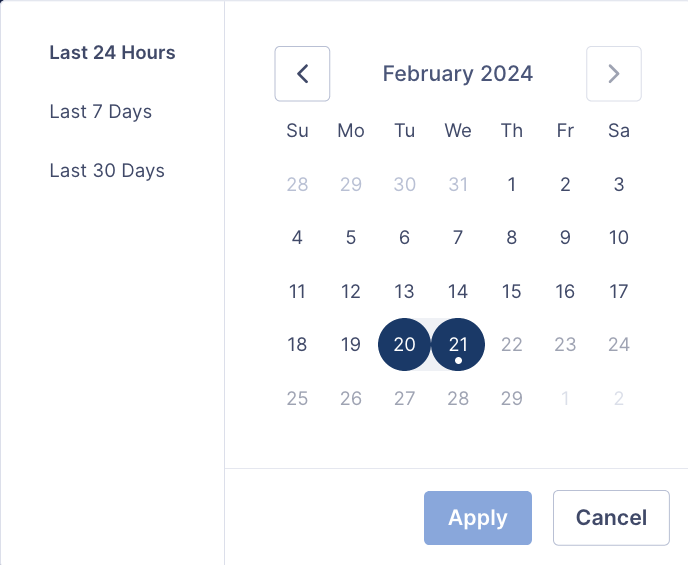Click February 12 in the calendar

pyautogui.click(x=351, y=292)
